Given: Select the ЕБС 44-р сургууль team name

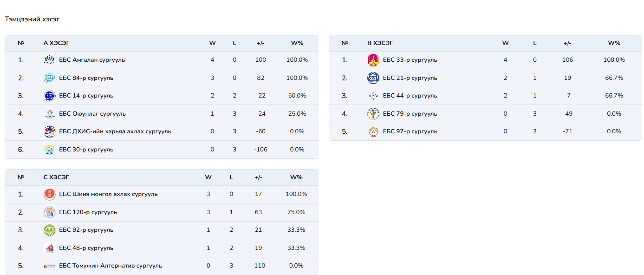Looking at the screenshot, I should [410, 96].
